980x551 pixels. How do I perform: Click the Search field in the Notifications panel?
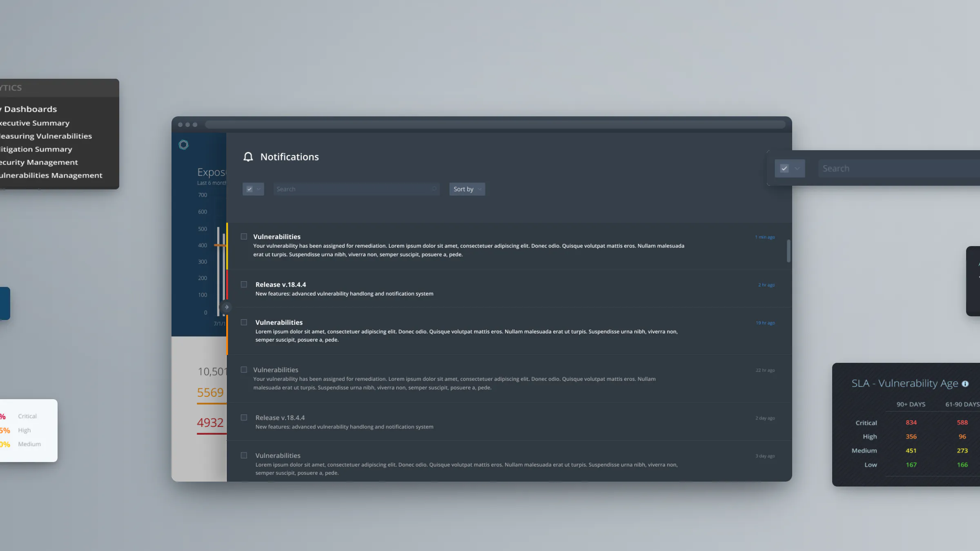[356, 189]
